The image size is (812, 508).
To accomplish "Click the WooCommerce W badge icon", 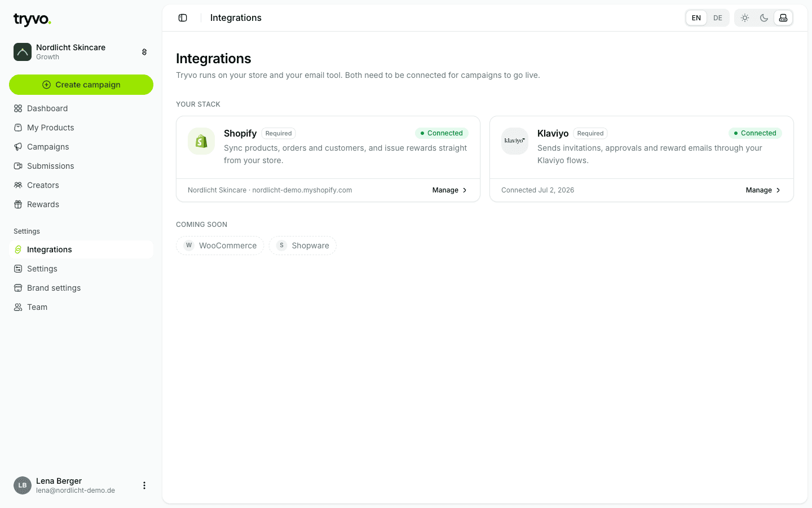I will click(x=189, y=246).
